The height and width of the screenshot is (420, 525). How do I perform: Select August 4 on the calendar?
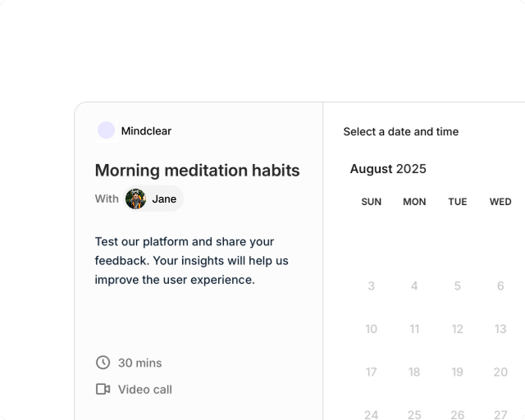414,286
